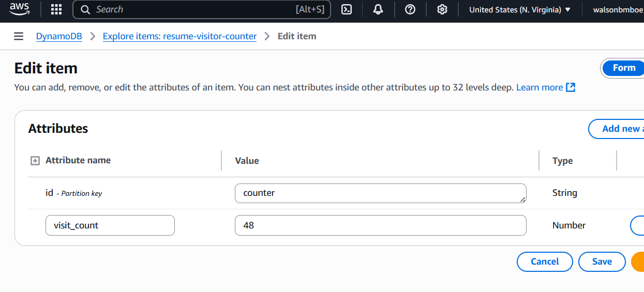Click the 'id - Partition key' label
Screen dimensions: 644x292
coord(73,193)
